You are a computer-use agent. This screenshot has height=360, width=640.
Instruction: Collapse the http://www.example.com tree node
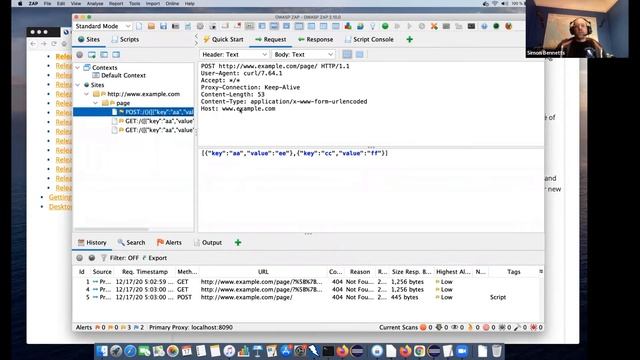87,94
